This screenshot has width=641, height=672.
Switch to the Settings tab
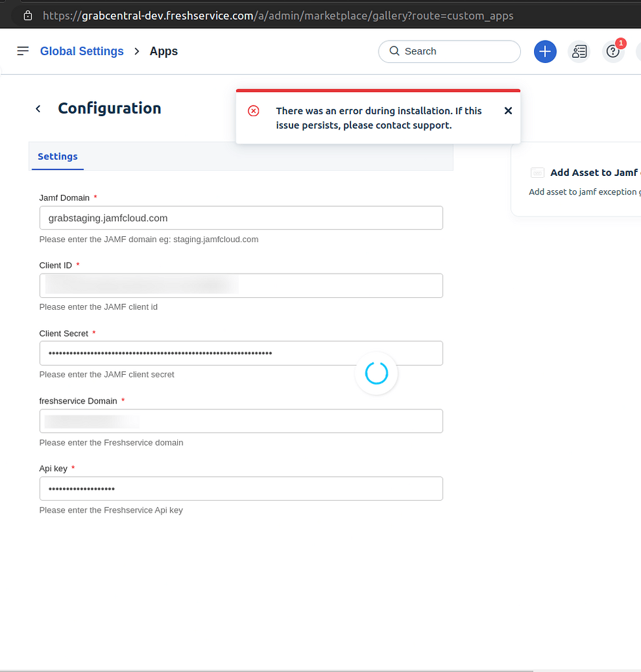point(57,157)
